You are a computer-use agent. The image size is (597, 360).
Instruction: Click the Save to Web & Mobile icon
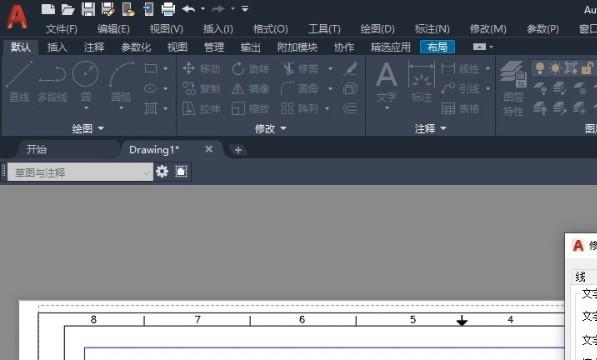[x=148, y=9]
